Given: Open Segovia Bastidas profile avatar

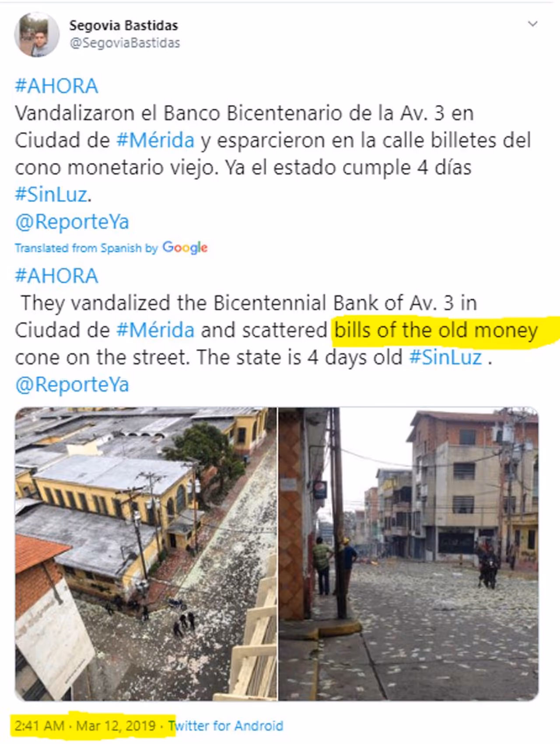Looking at the screenshot, I should tap(37, 35).
